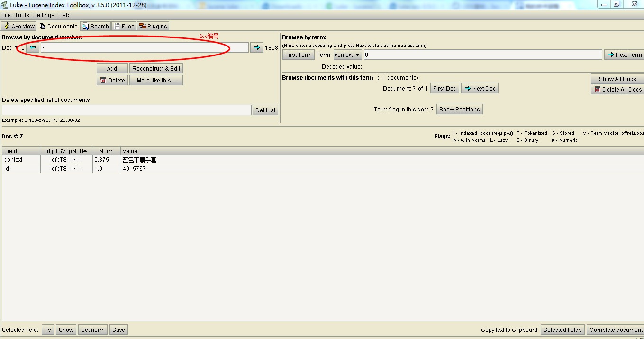This screenshot has height=339, width=644.
Task: Click the Next Term button
Action: coord(624,55)
